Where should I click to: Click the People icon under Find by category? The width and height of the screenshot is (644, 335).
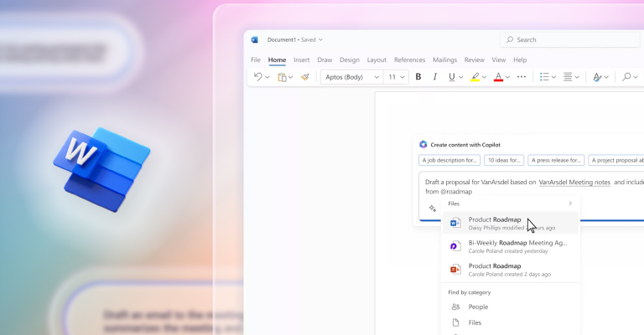(455, 307)
